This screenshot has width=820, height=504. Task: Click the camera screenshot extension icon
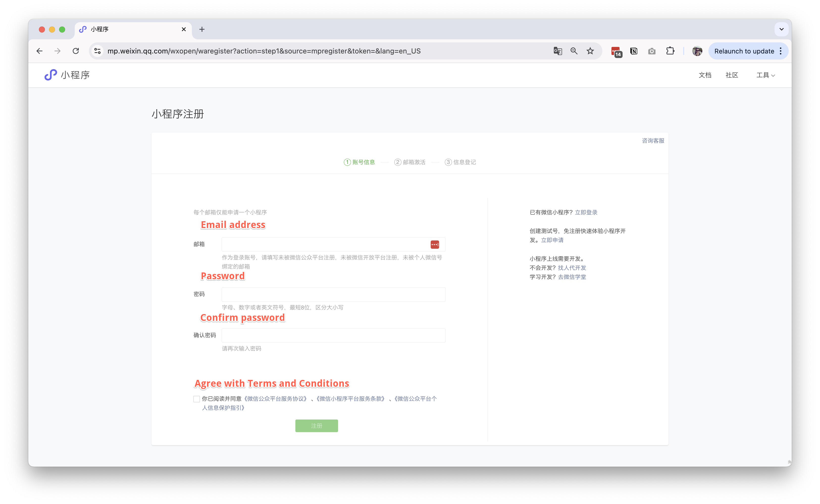[x=652, y=51]
